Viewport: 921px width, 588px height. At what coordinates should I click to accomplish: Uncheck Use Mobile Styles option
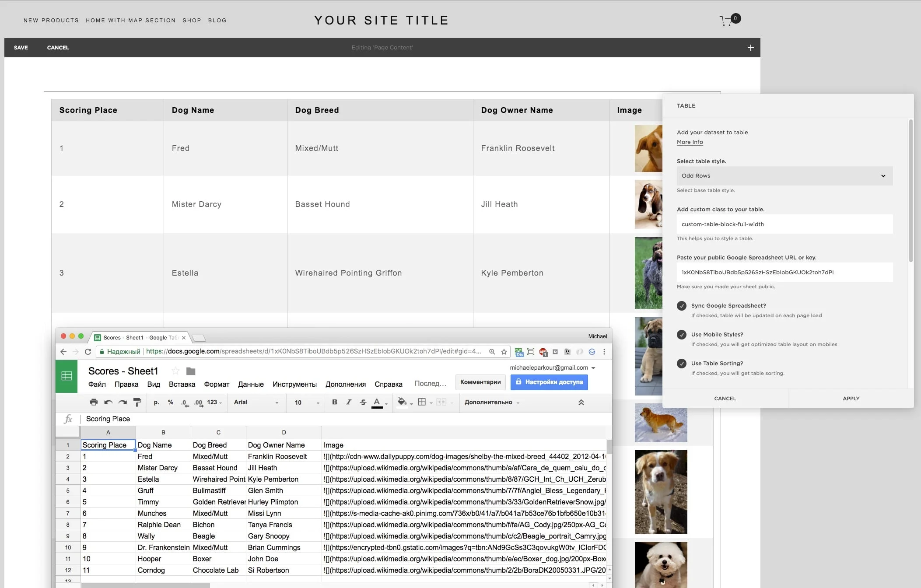(x=682, y=335)
